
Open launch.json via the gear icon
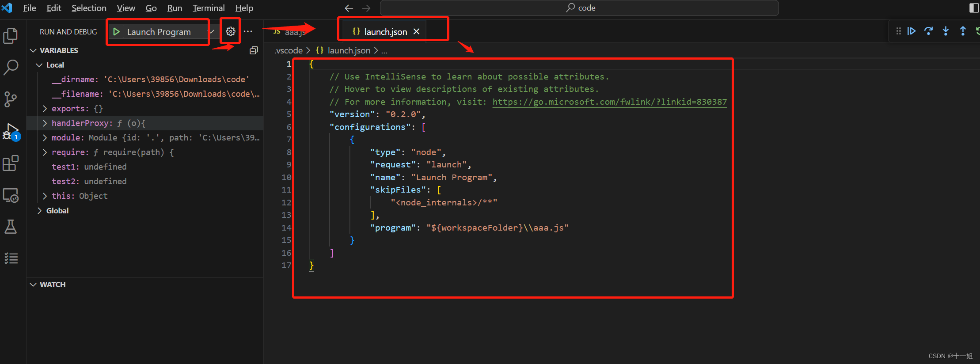point(231,31)
